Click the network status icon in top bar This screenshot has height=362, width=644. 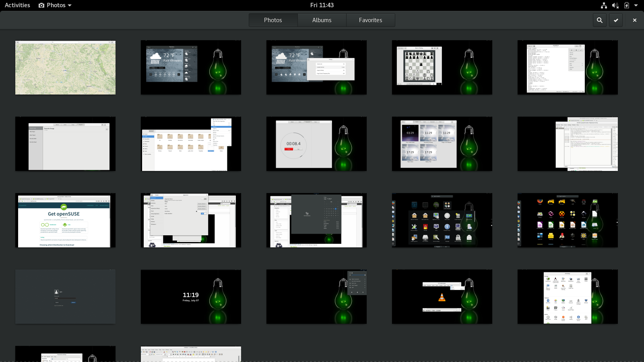(x=604, y=5)
